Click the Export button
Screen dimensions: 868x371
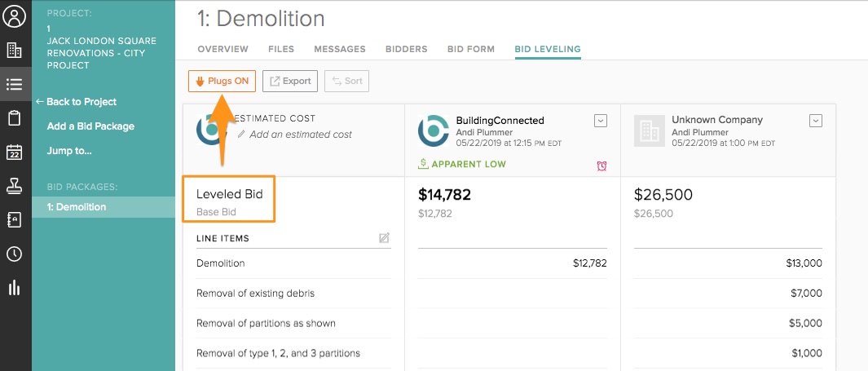click(x=290, y=81)
